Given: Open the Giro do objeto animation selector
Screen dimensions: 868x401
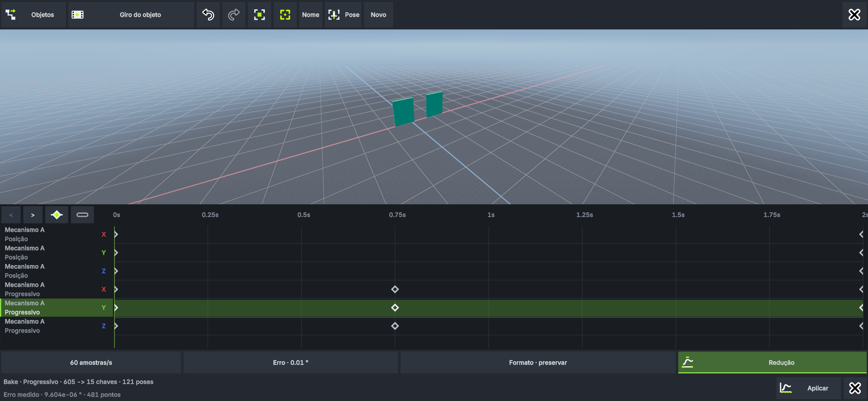Looking at the screenshot, I should (x=131, y=14).
